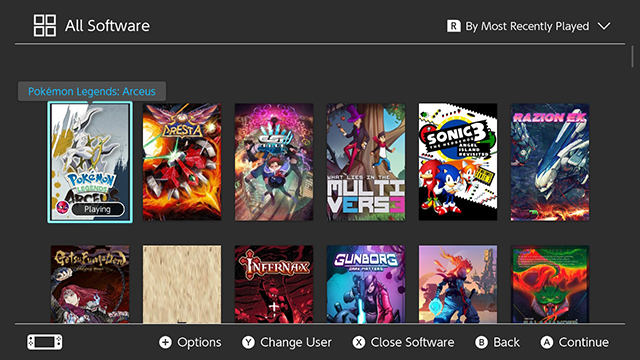Click the sort dropdown chevron arrow

pyautogui.click(x=604, y=26)
